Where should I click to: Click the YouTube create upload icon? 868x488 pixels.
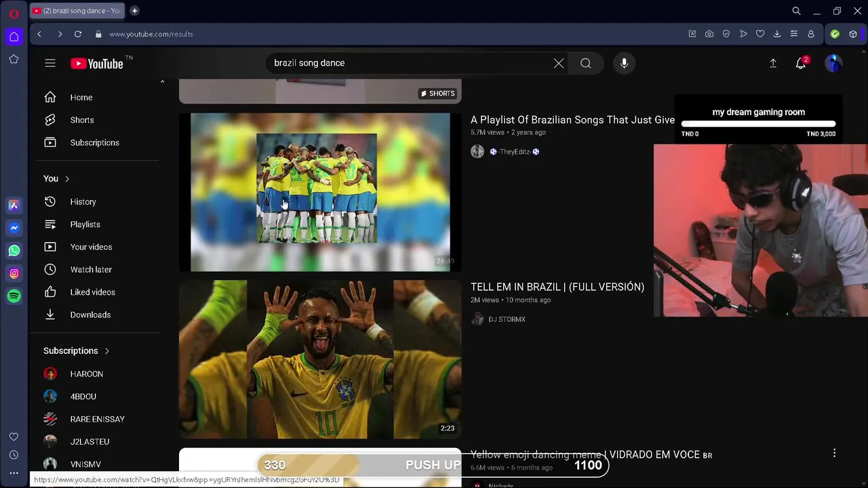773,63
